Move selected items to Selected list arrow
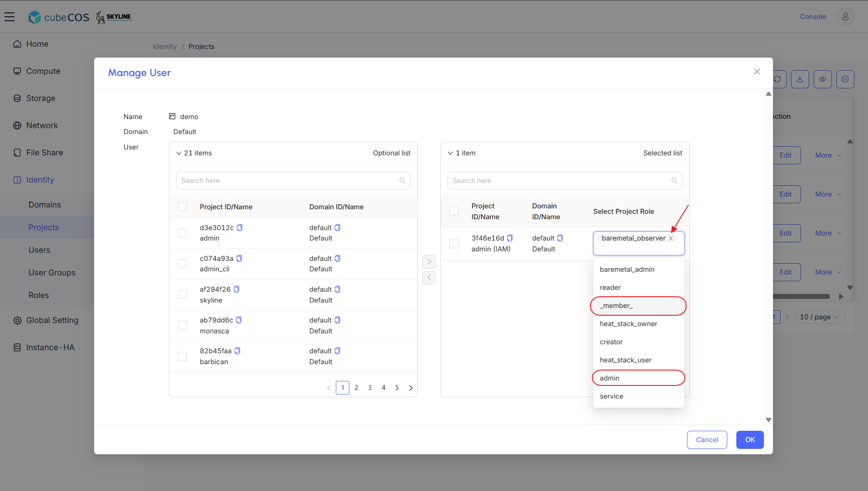Viewport: 868px width, 491px height. [x=429, y=261]
